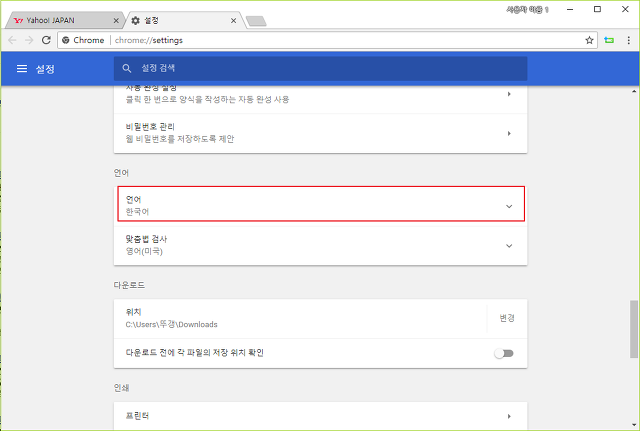
Task: Close the 설정 tab
Action: 233,20
